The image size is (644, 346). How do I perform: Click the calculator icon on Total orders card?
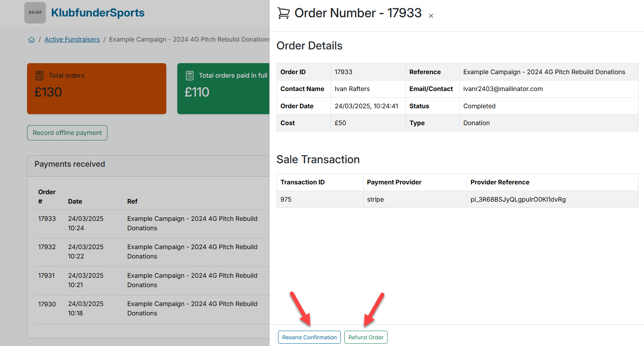(40, 75)
